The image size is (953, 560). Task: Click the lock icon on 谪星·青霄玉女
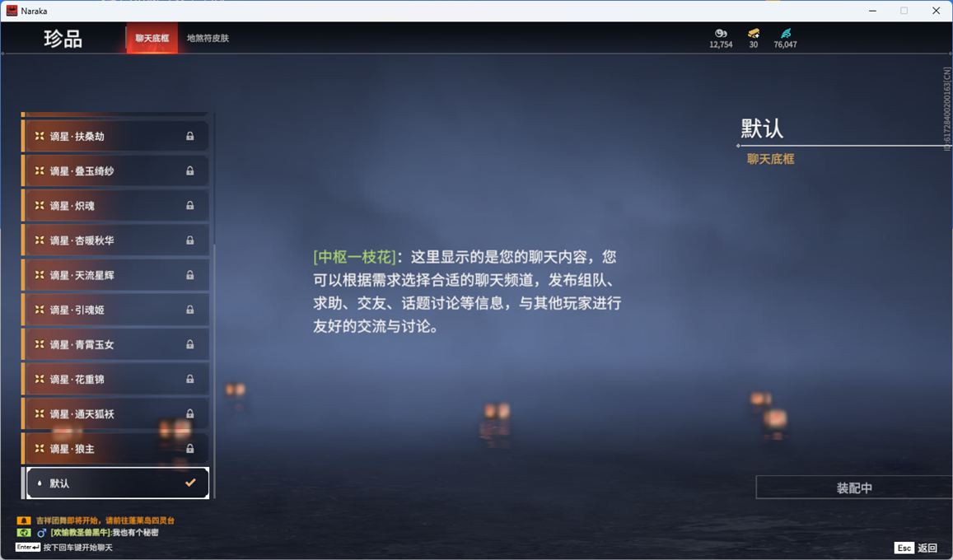click(190, 343)
